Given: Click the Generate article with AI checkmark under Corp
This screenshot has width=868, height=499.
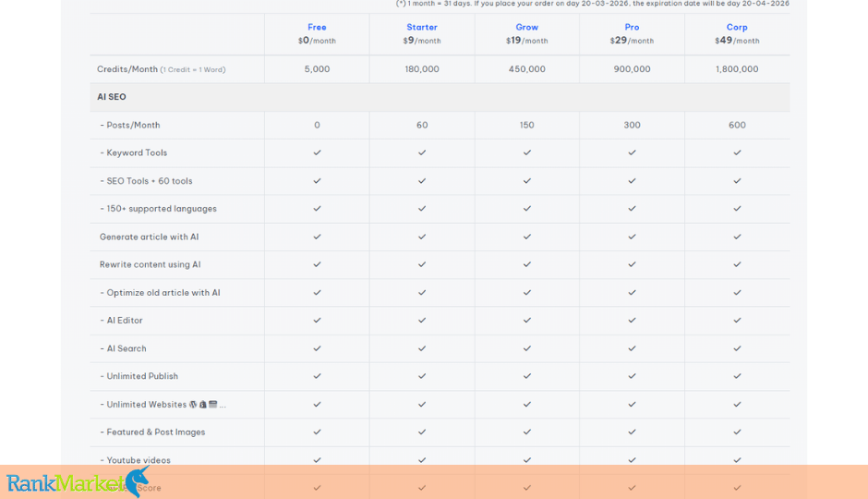Looking at the screenshot, I should [738, 237].
